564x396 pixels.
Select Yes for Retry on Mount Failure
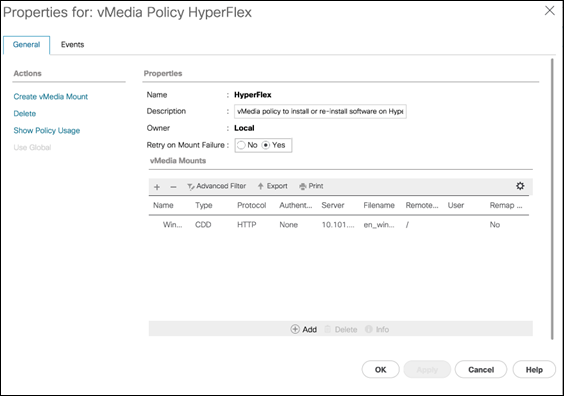point(265,145)
